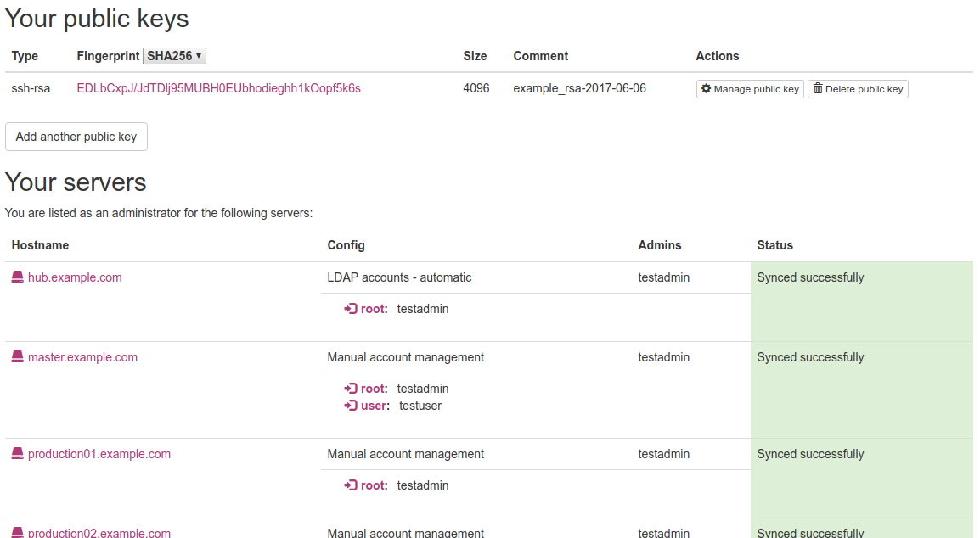Click the Comment column header
Image resolution: width=980 pixels, height=538 pixels.
pos(541,56)
